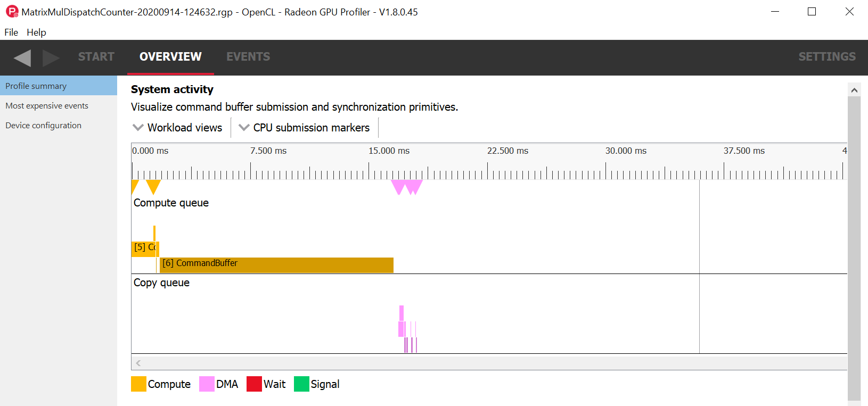Click the green Signal legend swatch
The width and height of the screenshot is (868, 406).
pos(301,384)
